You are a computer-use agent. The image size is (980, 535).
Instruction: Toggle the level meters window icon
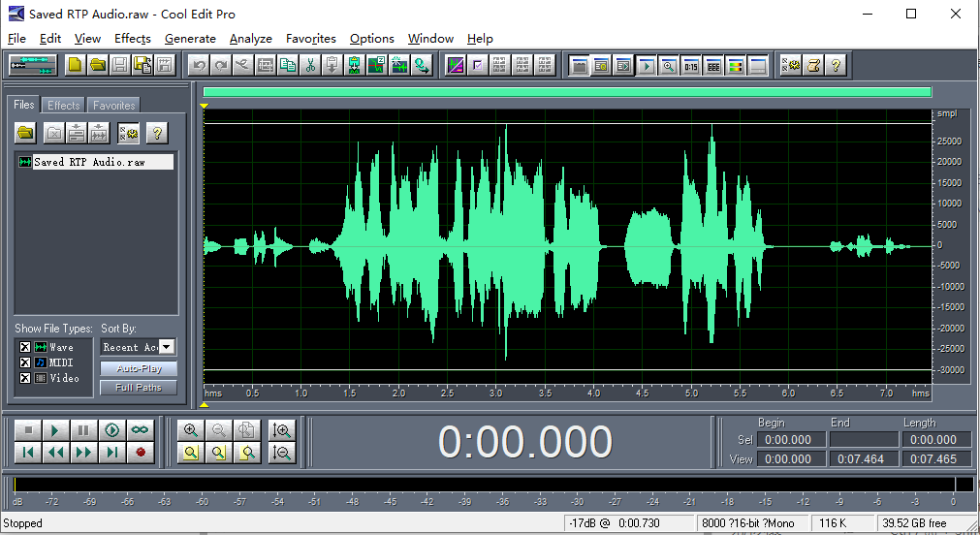736,65
